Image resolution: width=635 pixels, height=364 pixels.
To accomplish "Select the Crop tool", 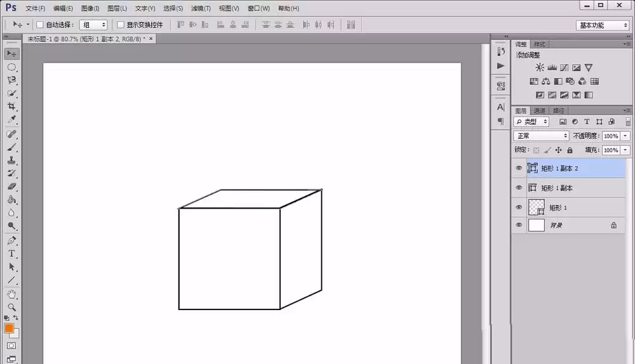I will (x=11, y=107).
